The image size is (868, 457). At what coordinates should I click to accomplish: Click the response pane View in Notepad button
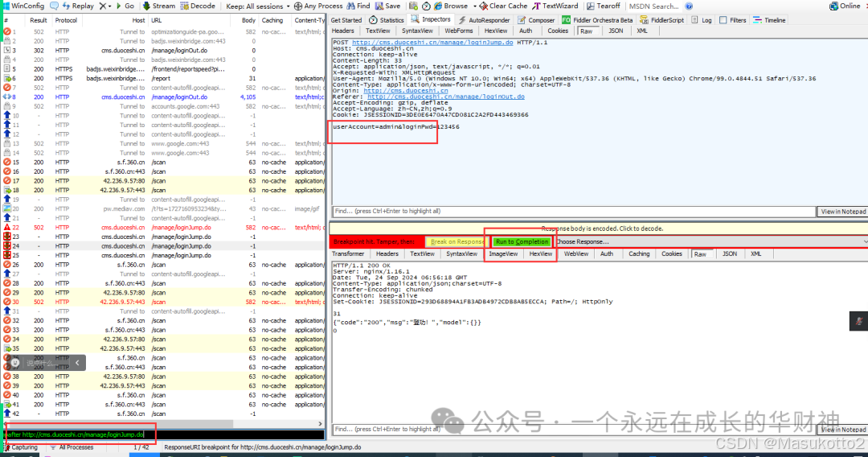(842, 430)
